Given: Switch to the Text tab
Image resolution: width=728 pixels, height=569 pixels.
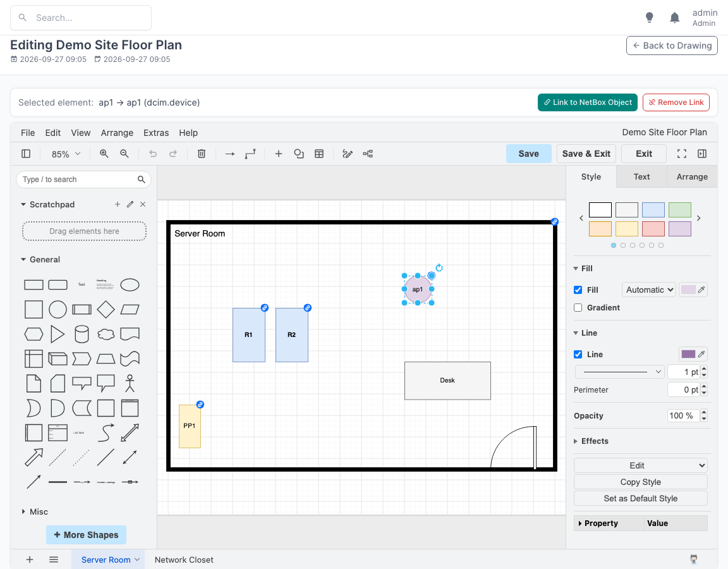Looking at the screenshot, I should point(641,176).
